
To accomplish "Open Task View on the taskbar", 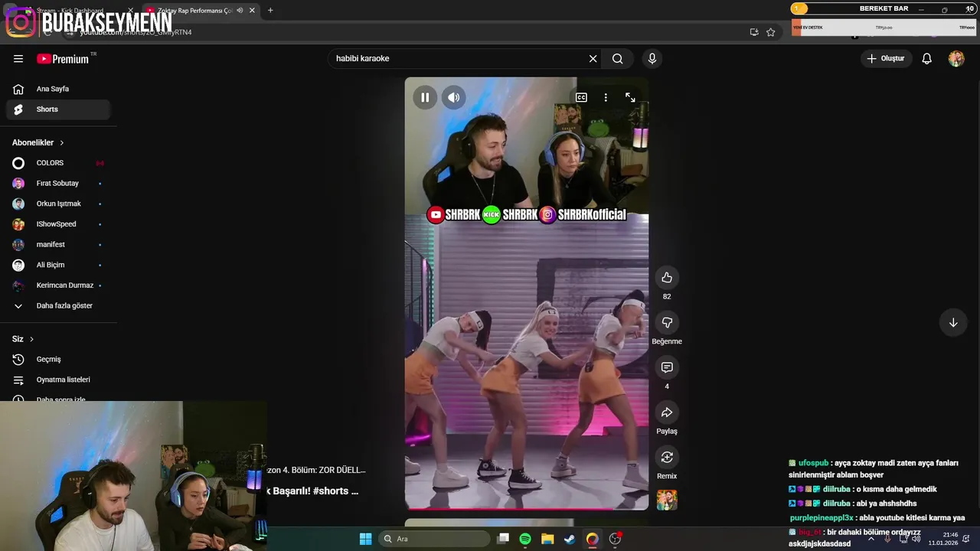I will tap(503, 539).
